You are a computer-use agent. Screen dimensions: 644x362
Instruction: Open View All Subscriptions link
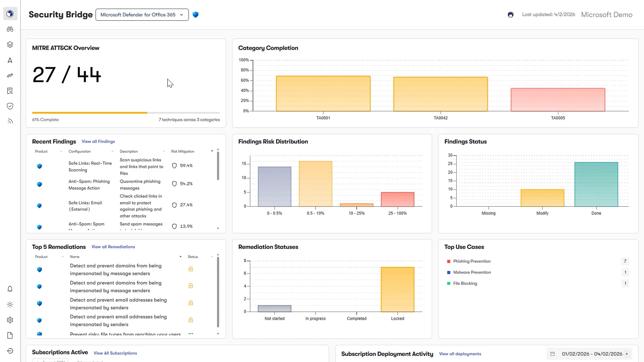115,353
